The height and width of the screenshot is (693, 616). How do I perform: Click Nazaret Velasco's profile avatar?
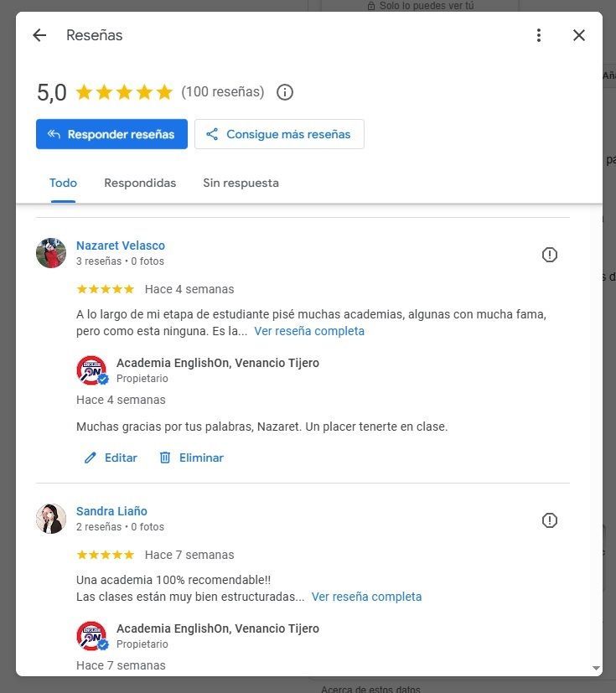click(x=50, y=252)
